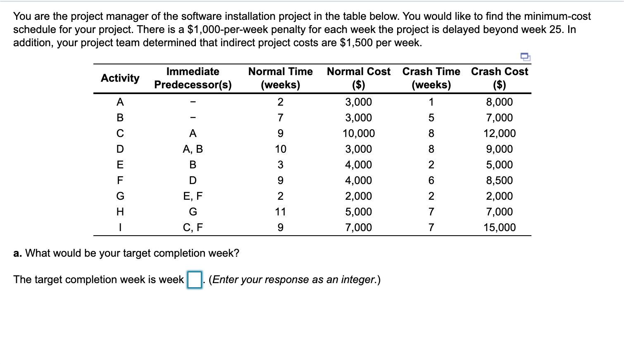624x364 pixels.
Task: Select Activity C's crash cost of 12,000
Action: click(x=500, y=133)
